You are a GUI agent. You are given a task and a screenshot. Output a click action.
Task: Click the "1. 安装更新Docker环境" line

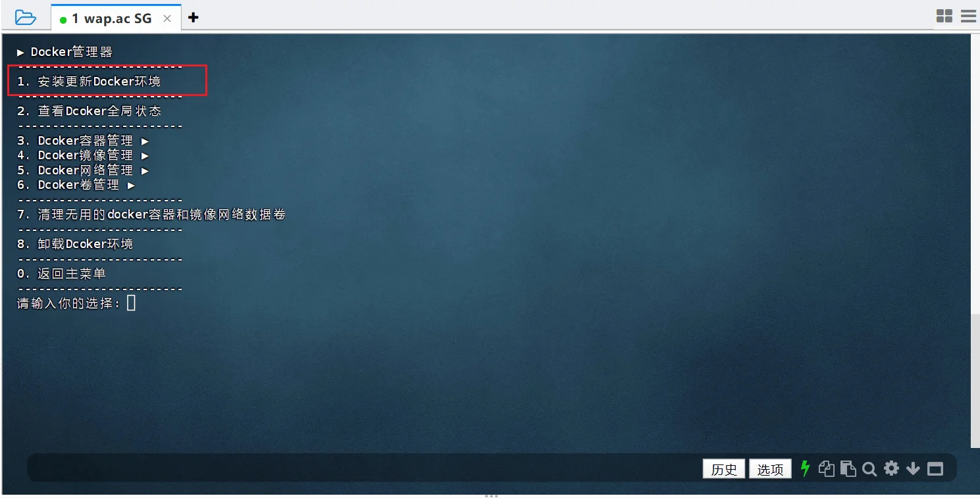tap(89, 82)
